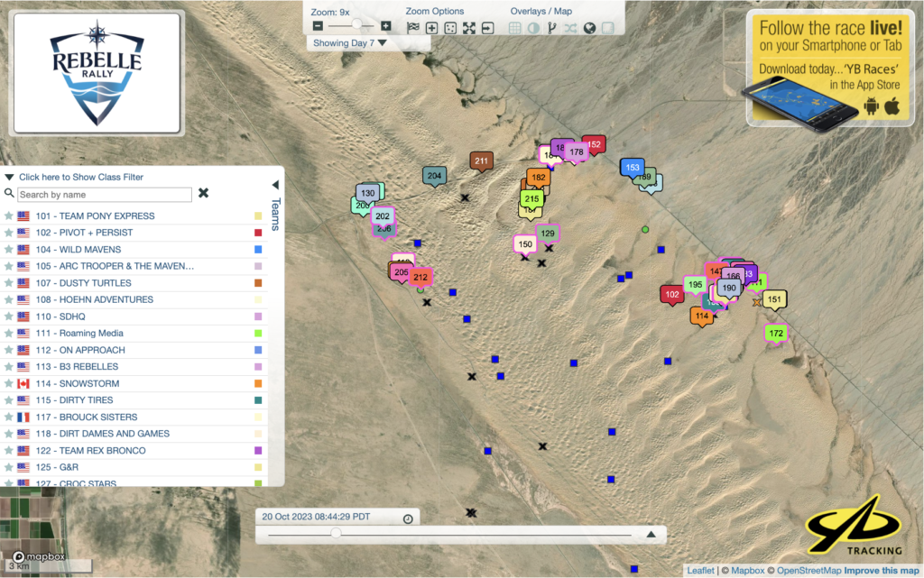This screenshot has width=924, height=578.
Task: Click the OpenStreetMap attribution link
Action: (809, 570)
